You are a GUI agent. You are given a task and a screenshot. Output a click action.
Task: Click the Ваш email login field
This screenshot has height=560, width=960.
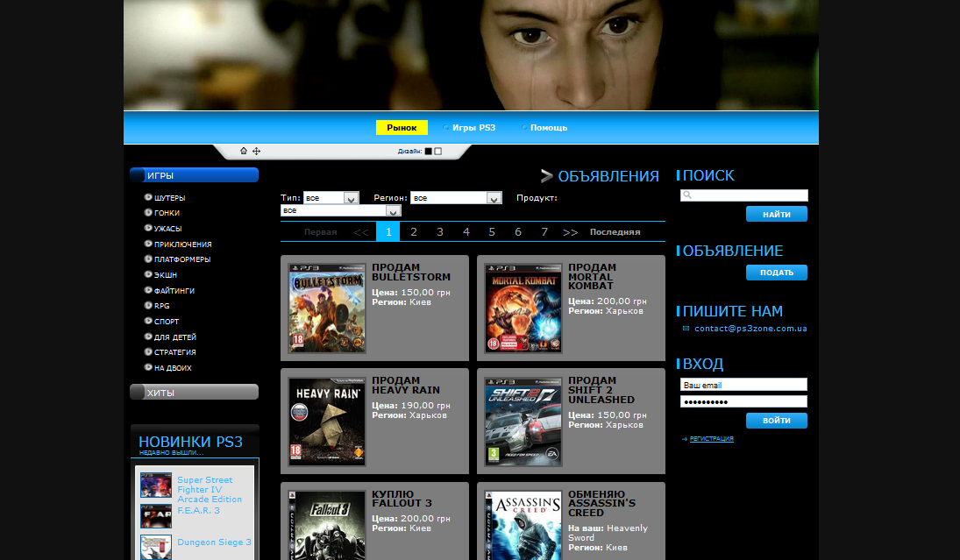point(743,385)
